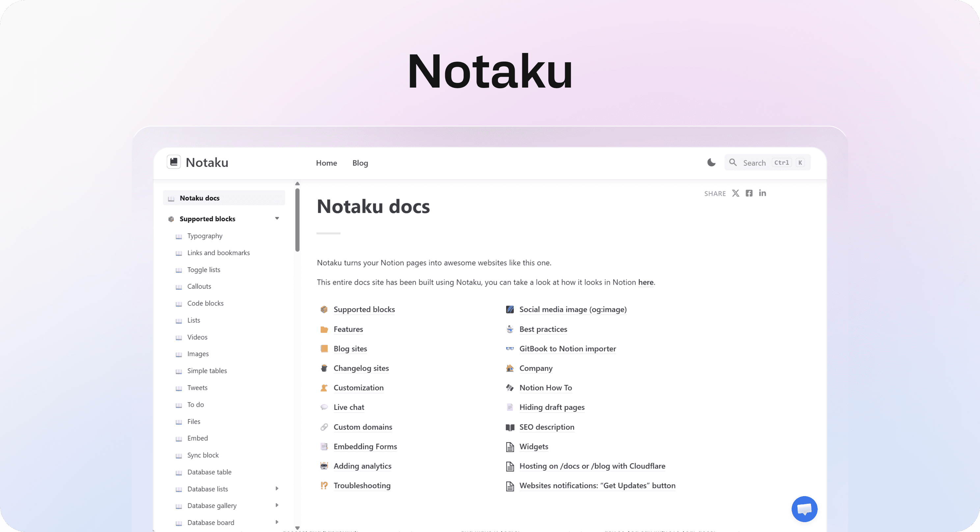Click the Hosting on /docs Cloudflare document icon
The width and height of the screenshot is (980, 532).
tap(510, 466)
